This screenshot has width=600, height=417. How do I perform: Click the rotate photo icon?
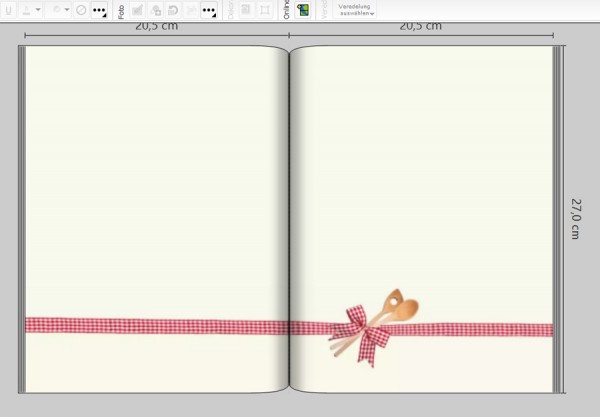pyautogui.click(x=173, y=10)
